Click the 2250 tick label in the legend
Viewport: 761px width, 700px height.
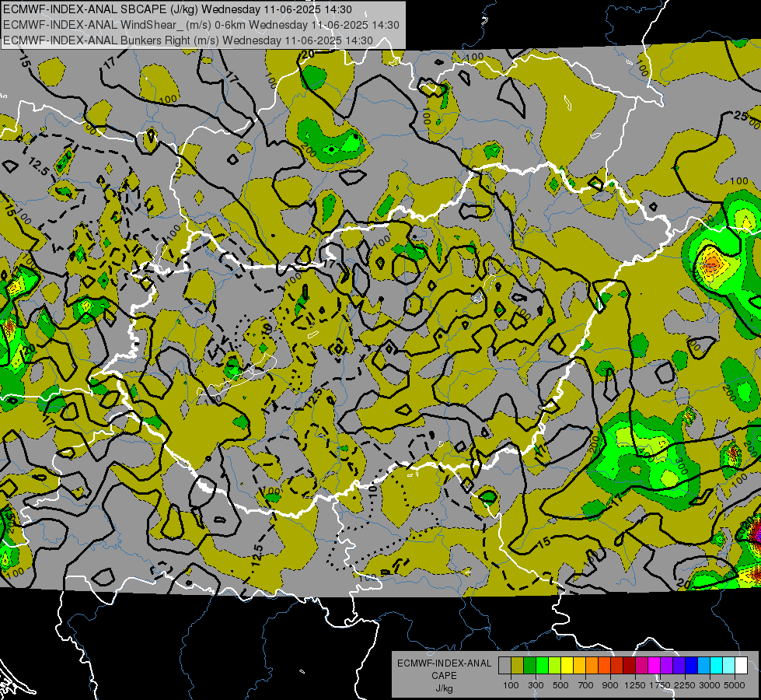[685, 685]
